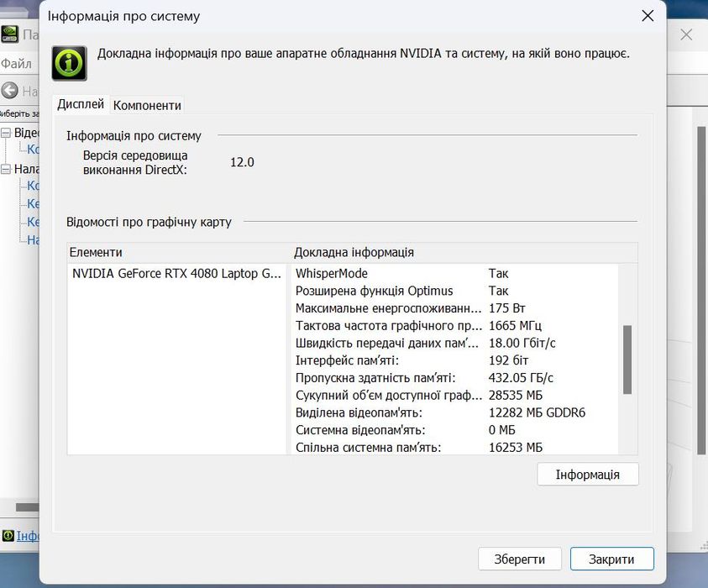Click the Інформація button
The image size is (708, 588).
coord(588,475)
